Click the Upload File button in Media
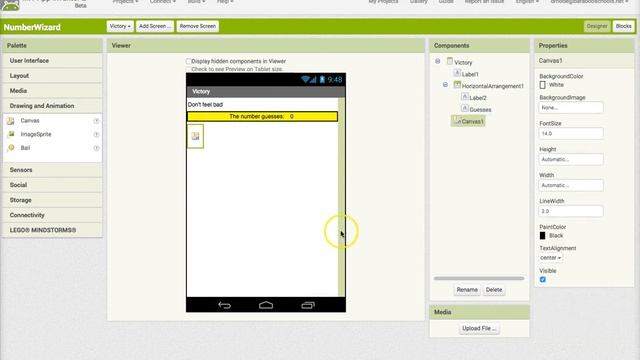Screen dimensions: 640x360 (x=479, y=328)
